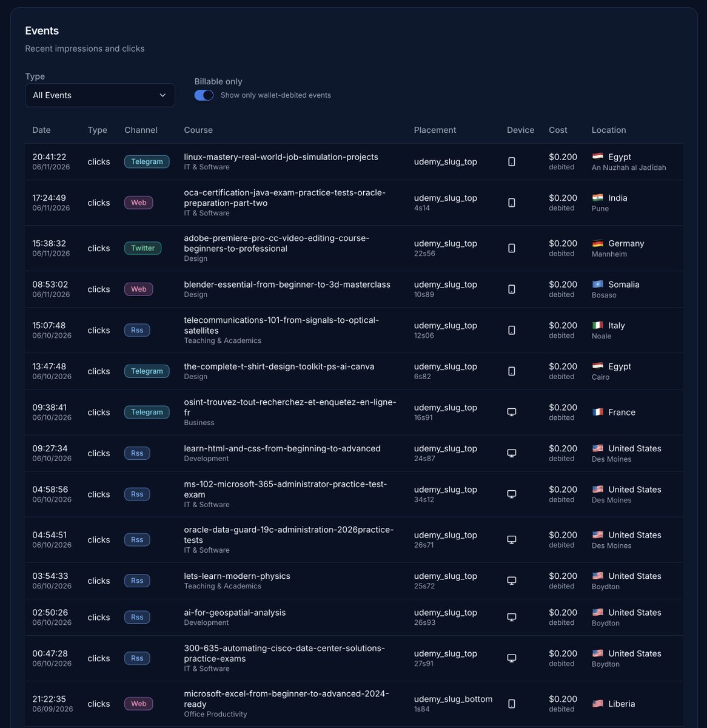The image size is (707, 728).
Task: Click Telegram badge in osint-trouvez row
Action: 147,412
